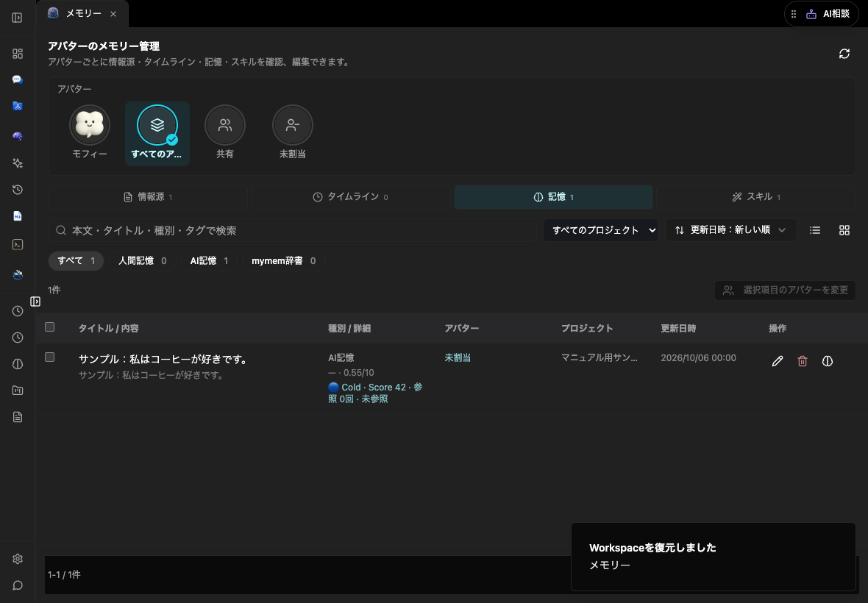Filter by AI記憶 chip
This screenshot has width=868, height=603.
[209, 260]
